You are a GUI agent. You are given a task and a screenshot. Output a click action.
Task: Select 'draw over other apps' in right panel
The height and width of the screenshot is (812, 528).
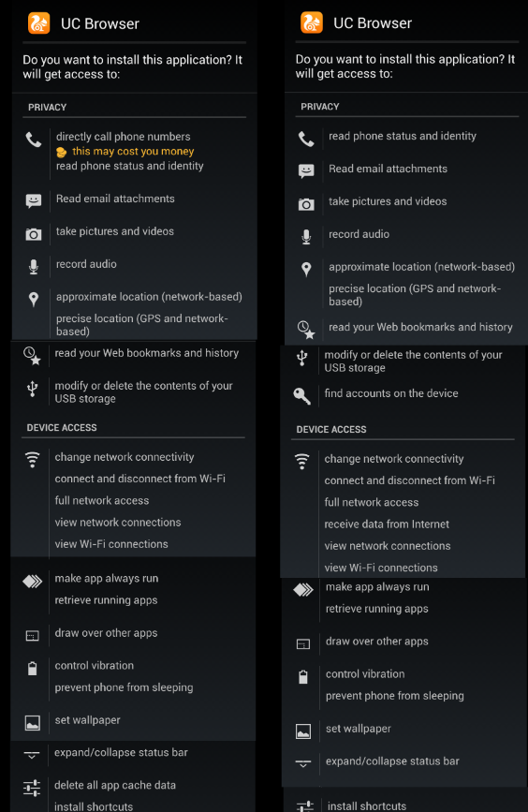click(377, 642)
